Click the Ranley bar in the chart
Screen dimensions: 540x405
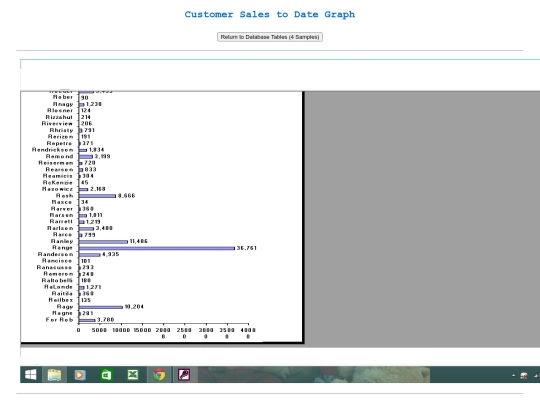[x=103, y=241]
